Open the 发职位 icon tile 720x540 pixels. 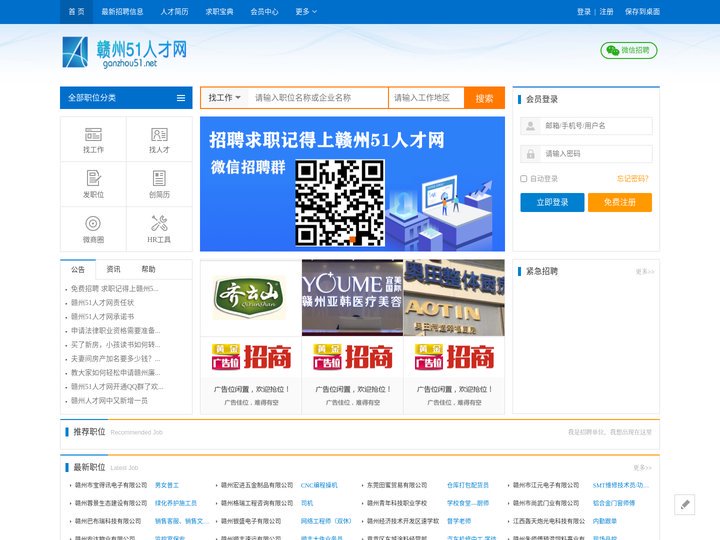click(x=93, y=184)
